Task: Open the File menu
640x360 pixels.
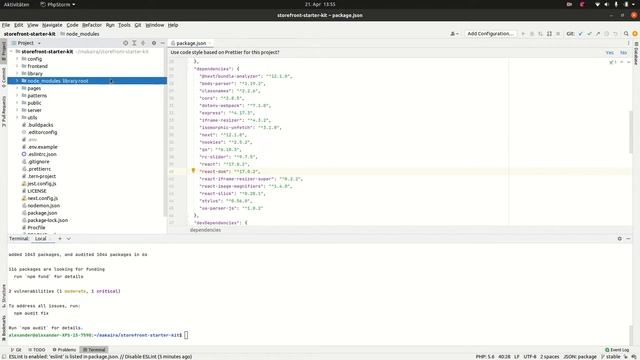Action: click(6, 25)
